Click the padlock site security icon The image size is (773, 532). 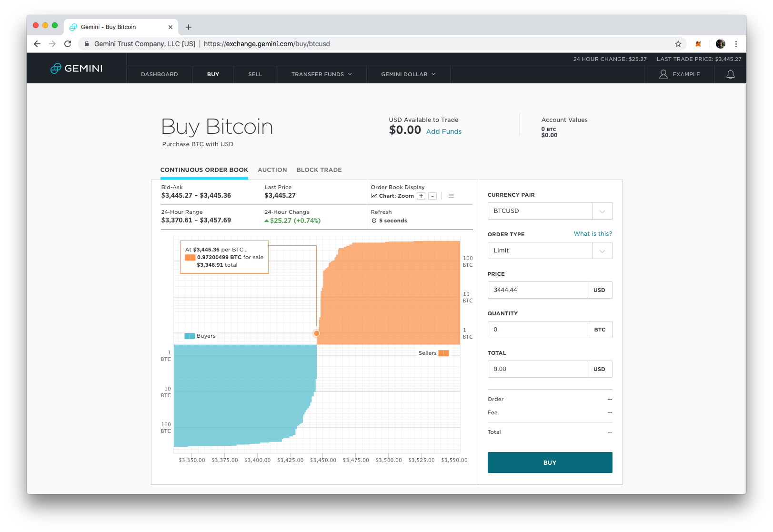pos(87,44)
